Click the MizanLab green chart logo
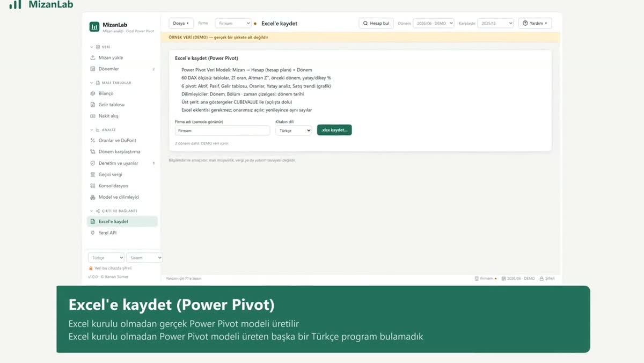 94,26
